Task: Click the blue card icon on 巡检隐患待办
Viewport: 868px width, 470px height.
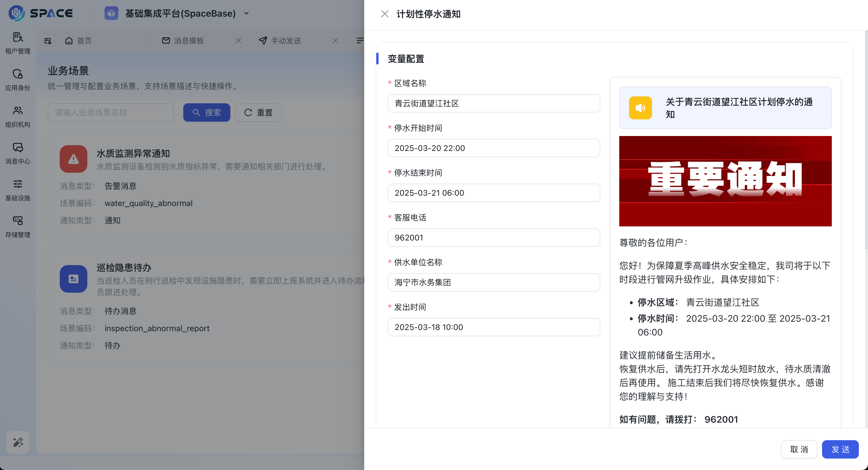Action: (x=74, y=279)
